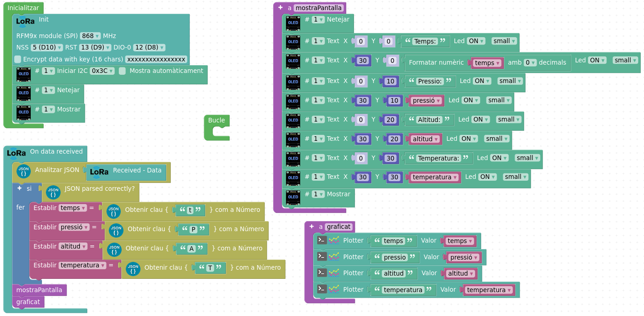Edit the 'Temperatura:' string field

click(x=438, y=158)
